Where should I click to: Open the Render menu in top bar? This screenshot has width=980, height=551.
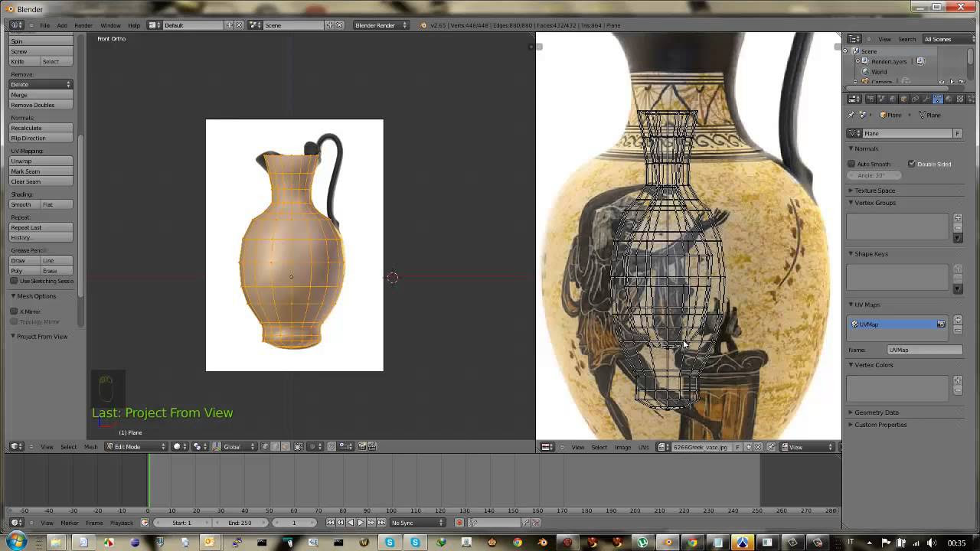pos(83,25)
